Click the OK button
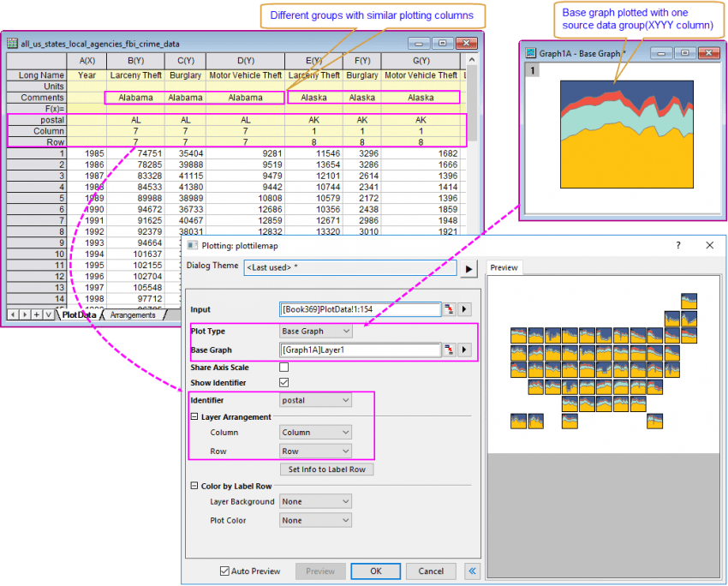 [376, 571]
